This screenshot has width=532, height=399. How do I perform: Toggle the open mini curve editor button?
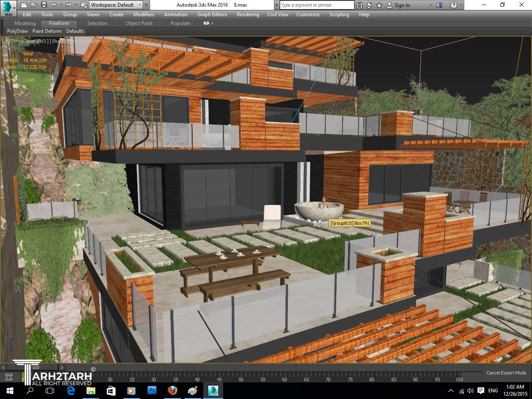point(8,377)
